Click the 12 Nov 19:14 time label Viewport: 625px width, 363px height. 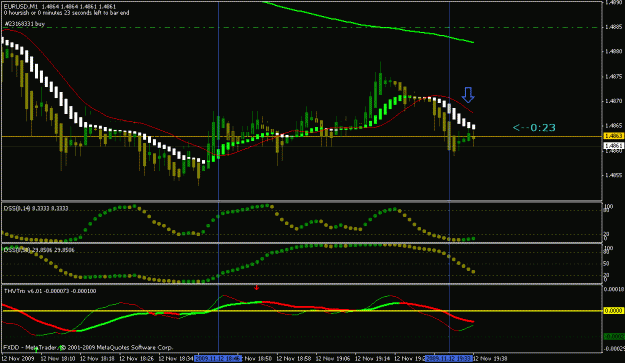(x=372, y=359)
